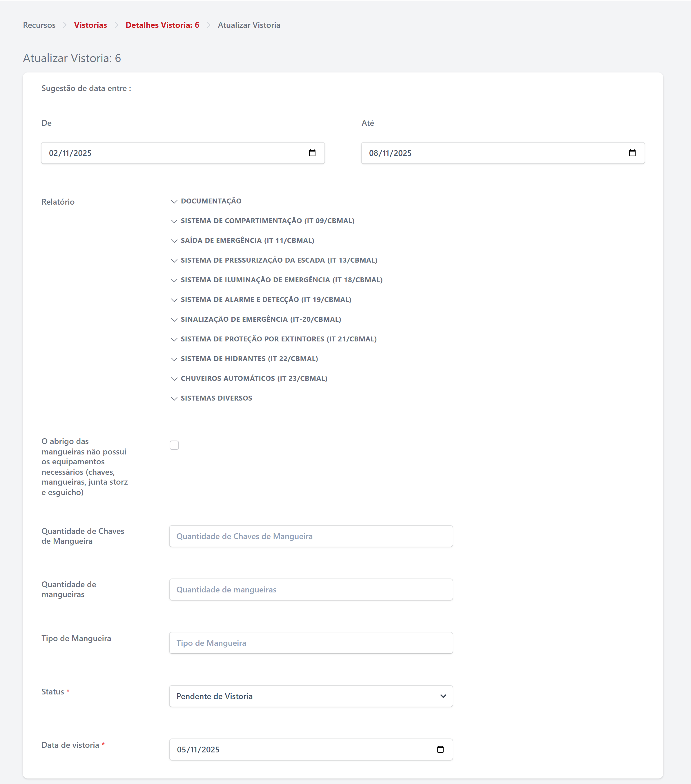The width and height of the screenshot is (691, 784).
Task: Click chevron beside SISTEMA DE ALARME E DETECÇÃO
Action: [x=174, y=300]
